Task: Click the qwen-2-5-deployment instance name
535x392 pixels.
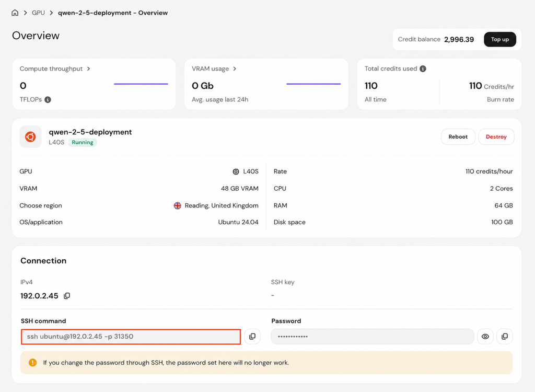Action: (90, 132)
